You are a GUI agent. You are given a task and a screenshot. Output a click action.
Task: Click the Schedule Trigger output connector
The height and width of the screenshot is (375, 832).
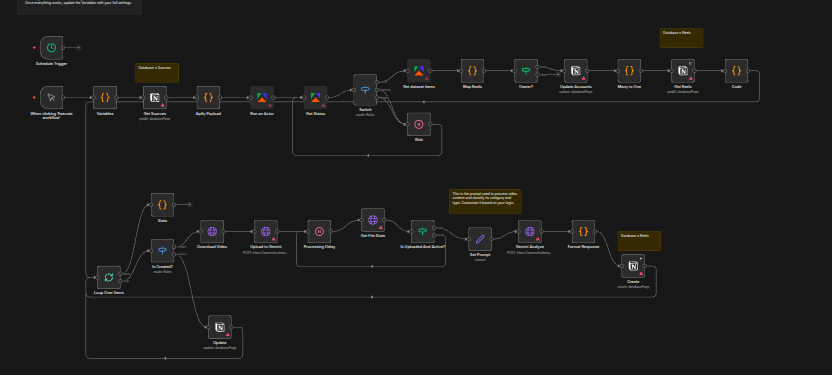(64, 48)
